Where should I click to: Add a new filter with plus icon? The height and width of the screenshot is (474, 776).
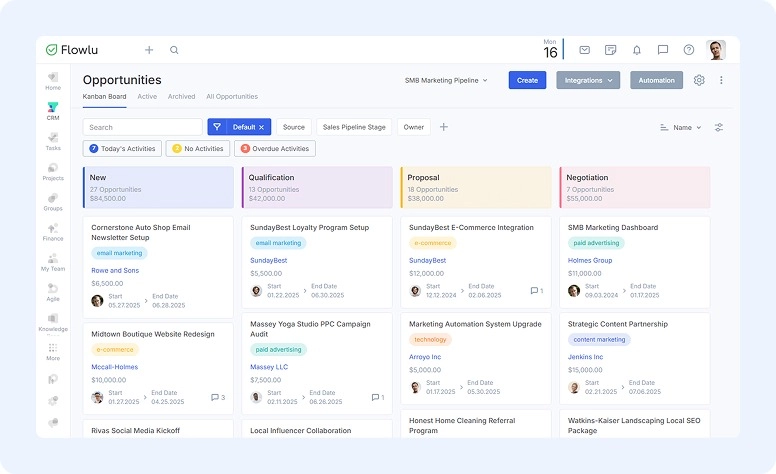[444, 127]
